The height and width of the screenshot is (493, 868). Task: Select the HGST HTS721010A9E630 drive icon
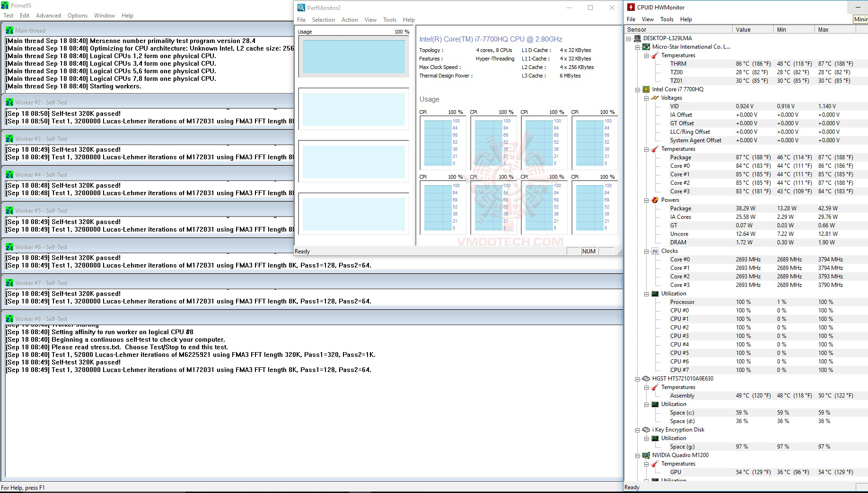tap(646, 379)
